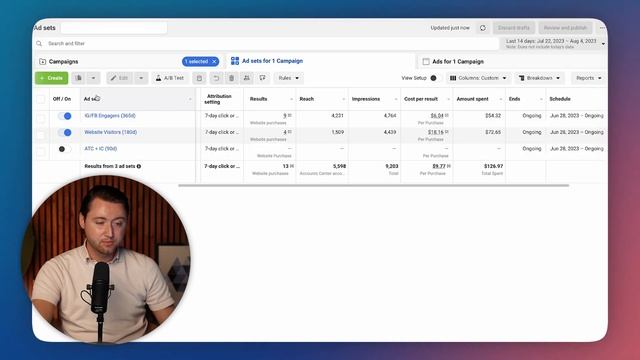Viewport: 640px width, 360px height.
Task: Click the pencil Edit button
Action: click(120, 78)
